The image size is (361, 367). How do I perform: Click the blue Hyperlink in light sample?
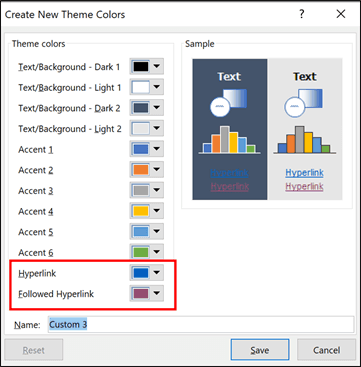[304, 172]
